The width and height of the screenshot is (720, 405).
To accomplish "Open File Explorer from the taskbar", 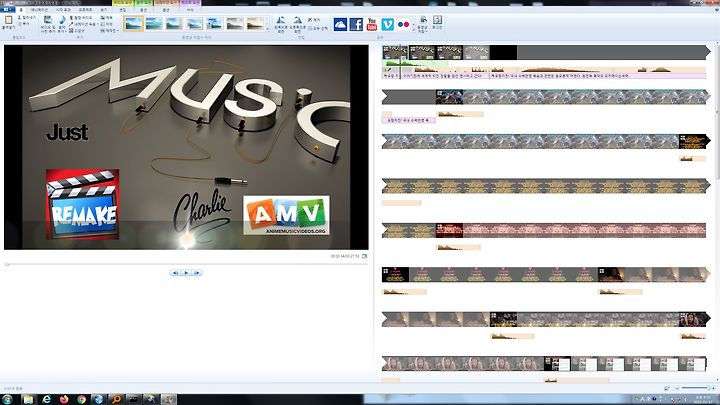I will tap(28, 399).
